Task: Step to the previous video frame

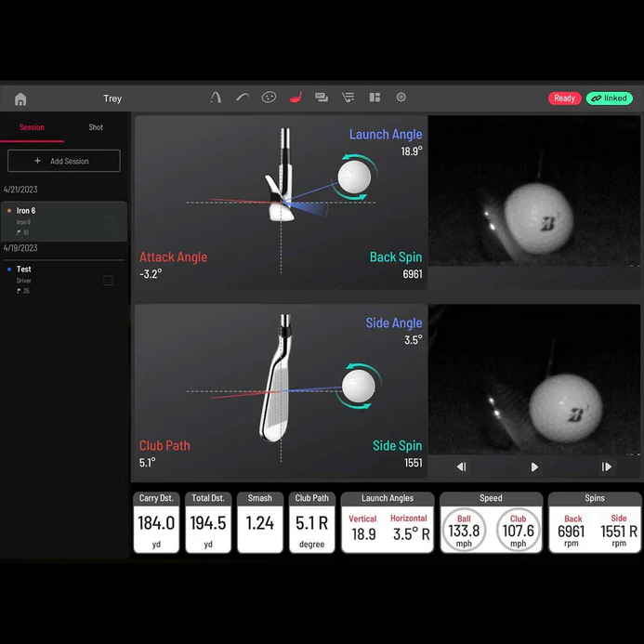Action: pos(462,467)
